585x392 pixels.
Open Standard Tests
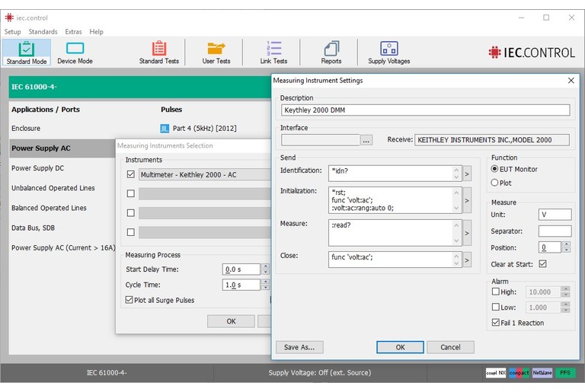[x=159, y=53]
